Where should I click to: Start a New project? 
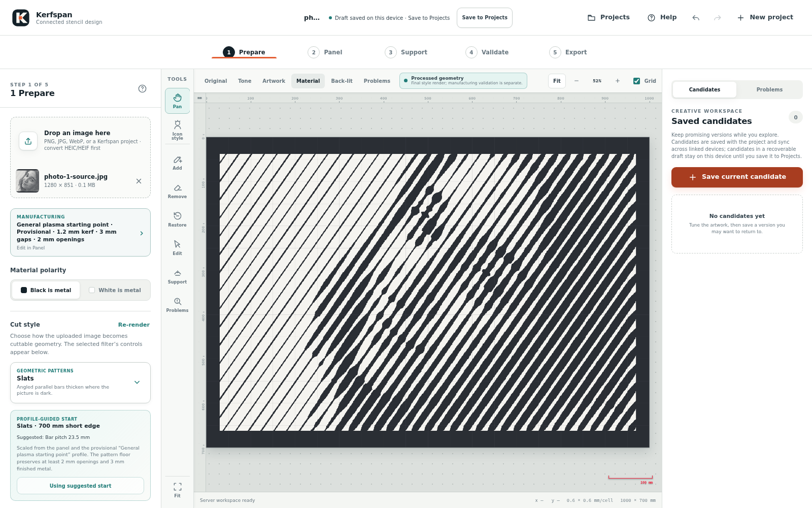tap(765, 17)
